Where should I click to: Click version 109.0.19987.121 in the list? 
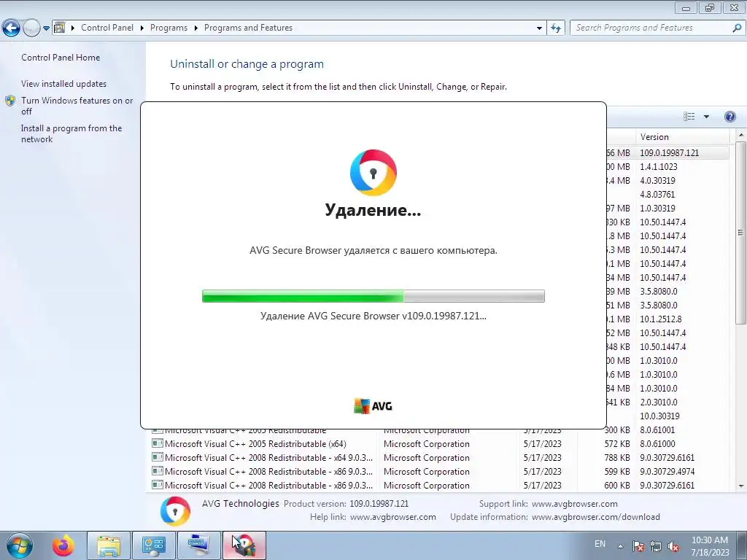[669, 153]
